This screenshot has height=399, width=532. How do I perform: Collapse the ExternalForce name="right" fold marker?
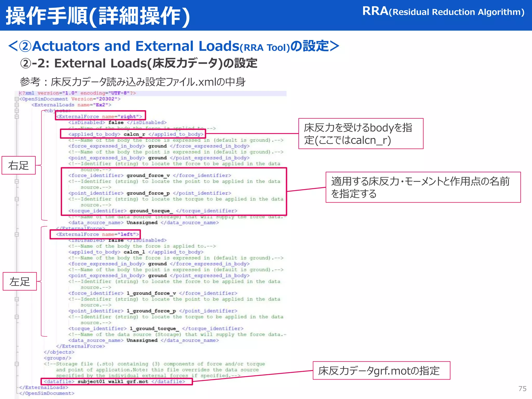coord(17,117)
